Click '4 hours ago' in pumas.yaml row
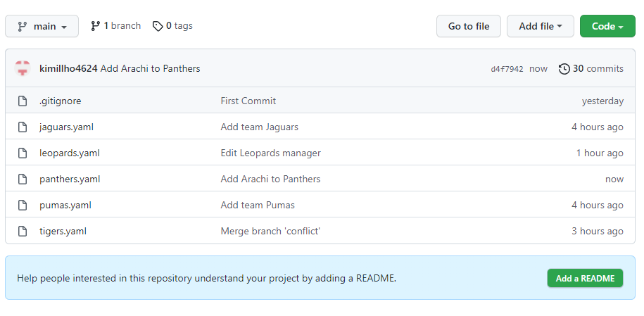Screen dimensions: 644x316 pyautogui.click(x=598, y=205)
